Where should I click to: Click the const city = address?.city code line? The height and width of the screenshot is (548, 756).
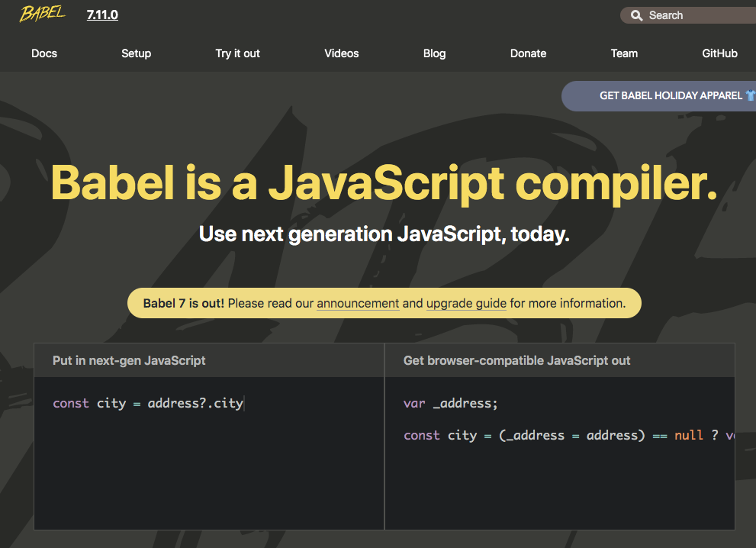tap(148, 403)
